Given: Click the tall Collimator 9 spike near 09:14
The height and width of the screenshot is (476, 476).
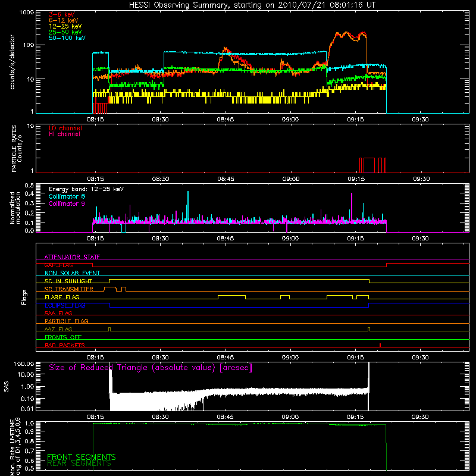Looking at the screenshot, I should pyautogui.click(x=352, y=208).
